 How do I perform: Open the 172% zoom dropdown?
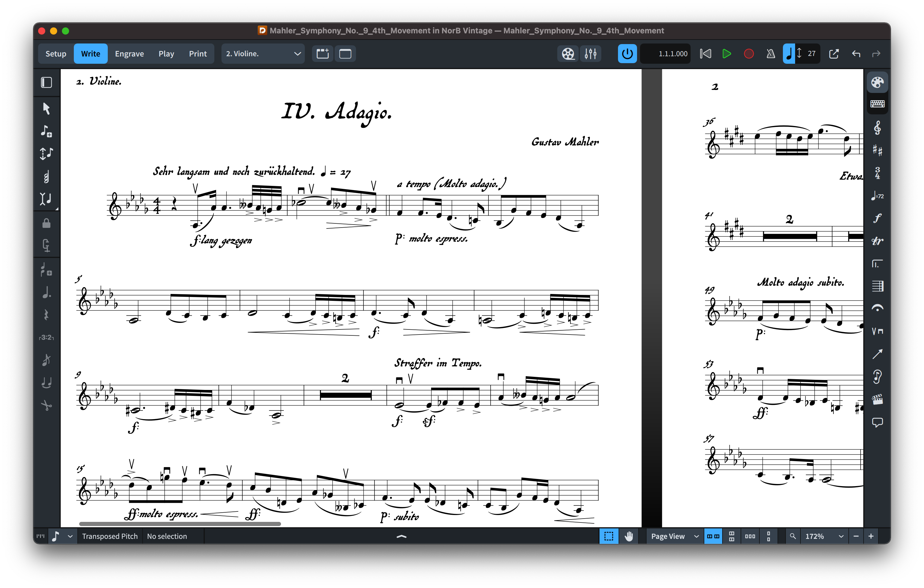[x=824, y=536]
